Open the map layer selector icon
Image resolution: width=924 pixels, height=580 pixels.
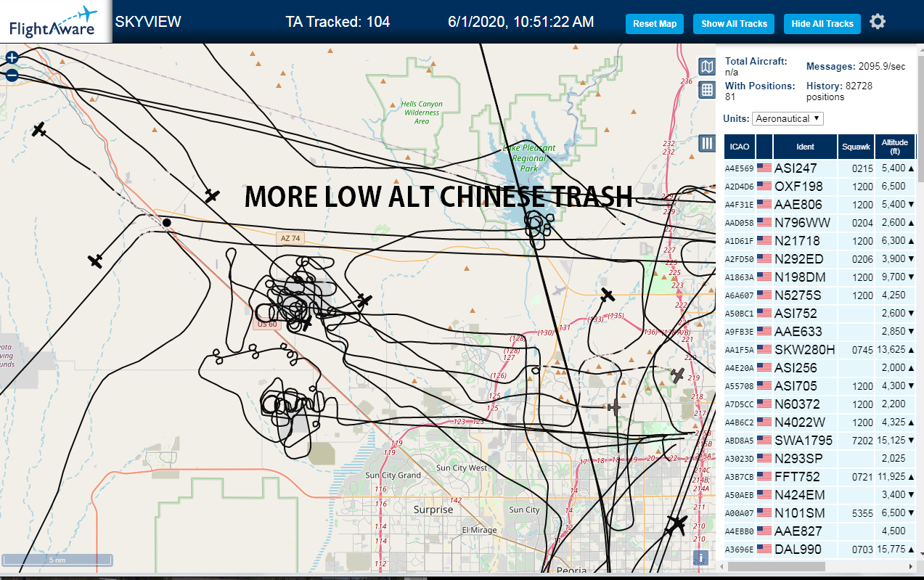click(x=707, y=67)
